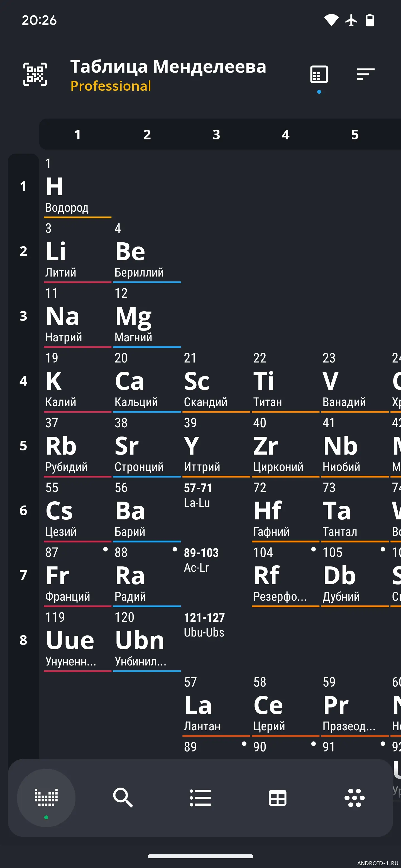Open the sort and filter icon
Viewport: 401px width, 868px height.
(366, 75)
